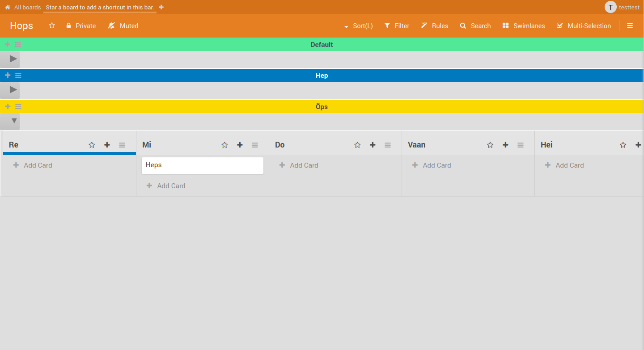Open the Rules manager

(434, 25)
